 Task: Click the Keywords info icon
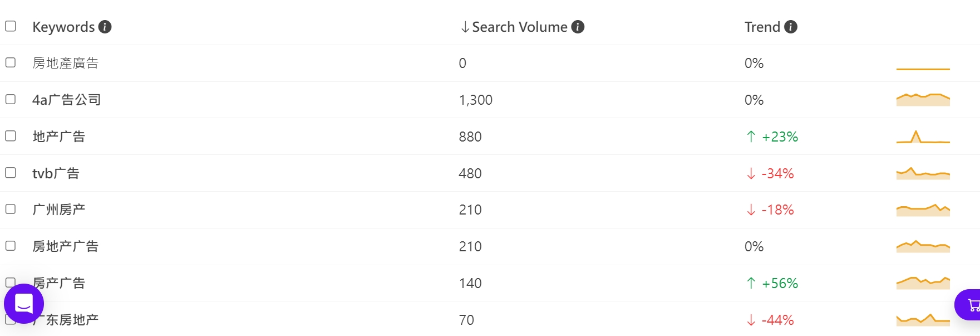(x=105, y=27)
